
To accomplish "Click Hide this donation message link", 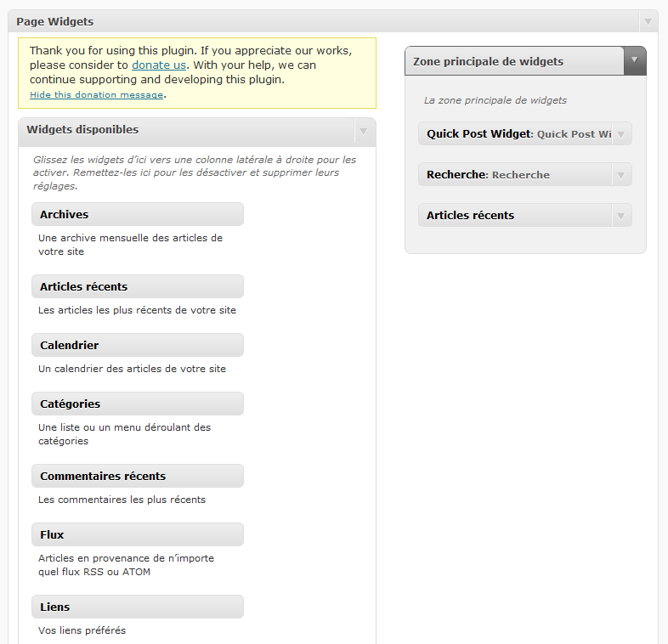I will (x=97, y=95).
